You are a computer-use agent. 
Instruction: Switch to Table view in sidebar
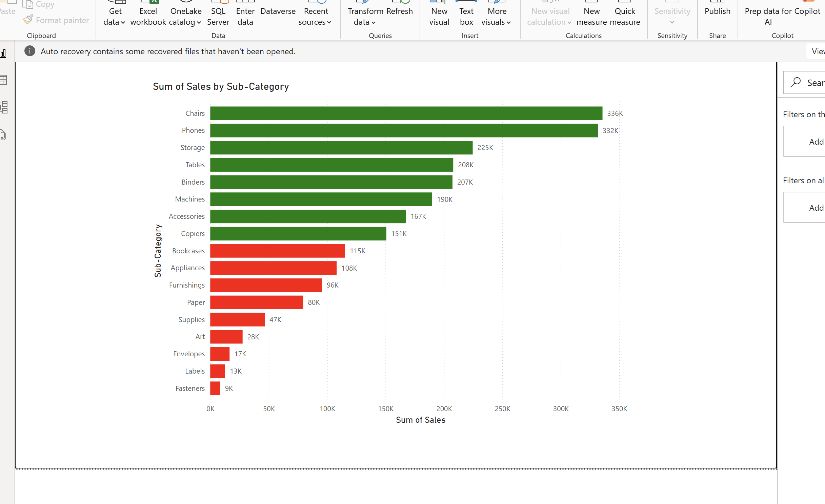click(x=3, y=80)
